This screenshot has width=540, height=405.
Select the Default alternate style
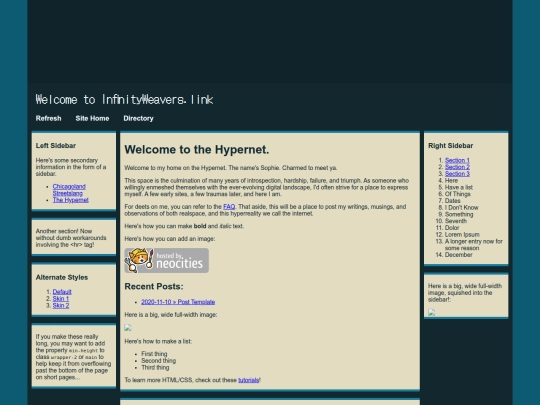point(62,292)
